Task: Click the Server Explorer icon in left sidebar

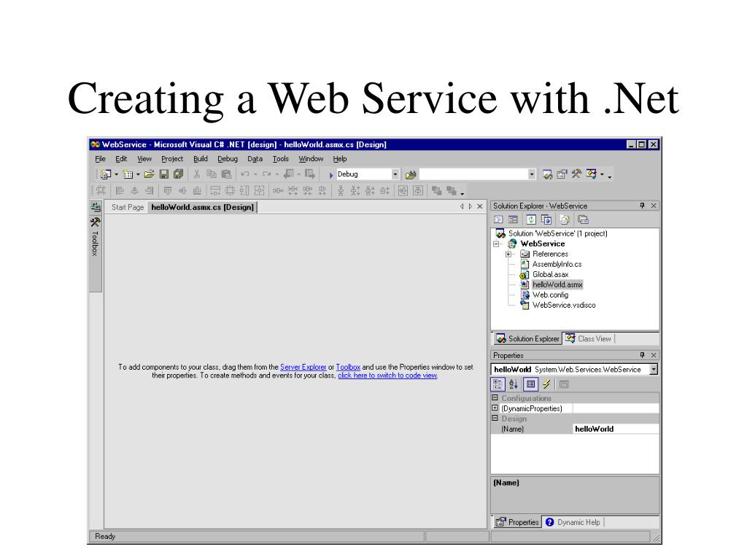Action: [96, 206]
